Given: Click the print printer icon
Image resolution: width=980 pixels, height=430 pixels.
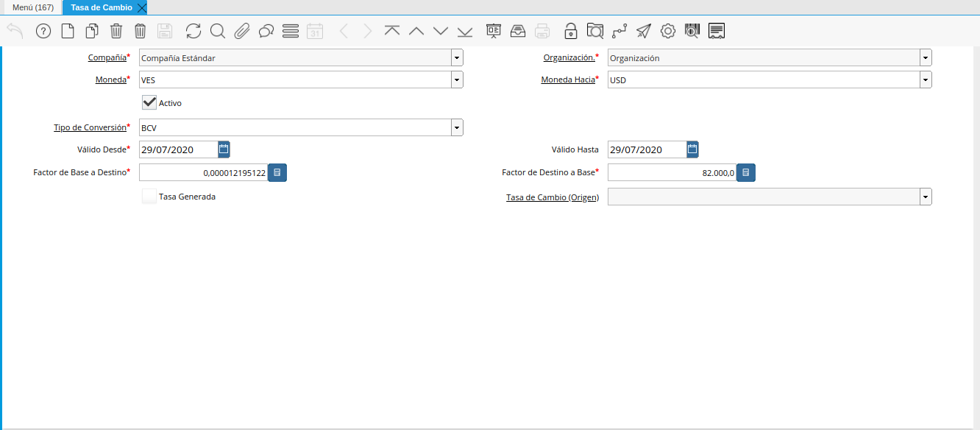Looking at the screenshot, I should coord(542,31).
